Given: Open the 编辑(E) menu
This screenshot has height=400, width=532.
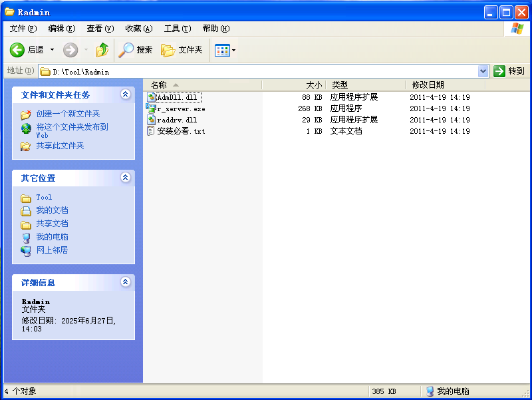Looking at the screenshot, I should [62, 29].
